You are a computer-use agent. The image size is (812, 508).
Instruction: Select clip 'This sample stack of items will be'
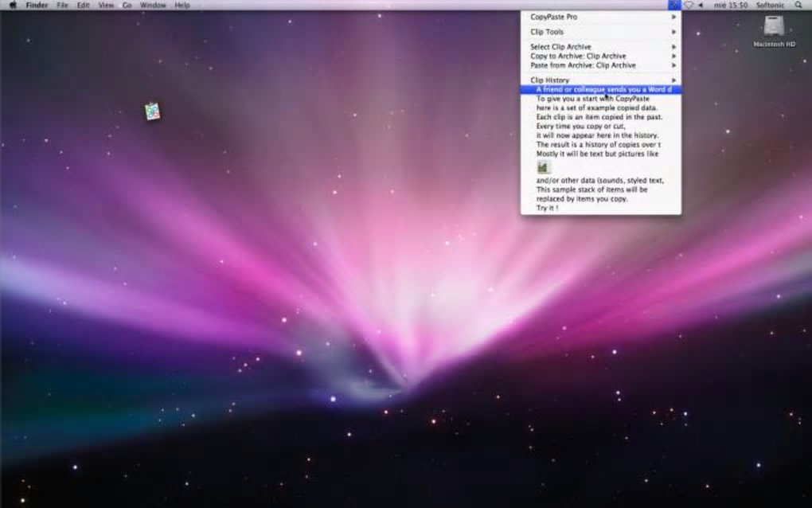(601, 190)
